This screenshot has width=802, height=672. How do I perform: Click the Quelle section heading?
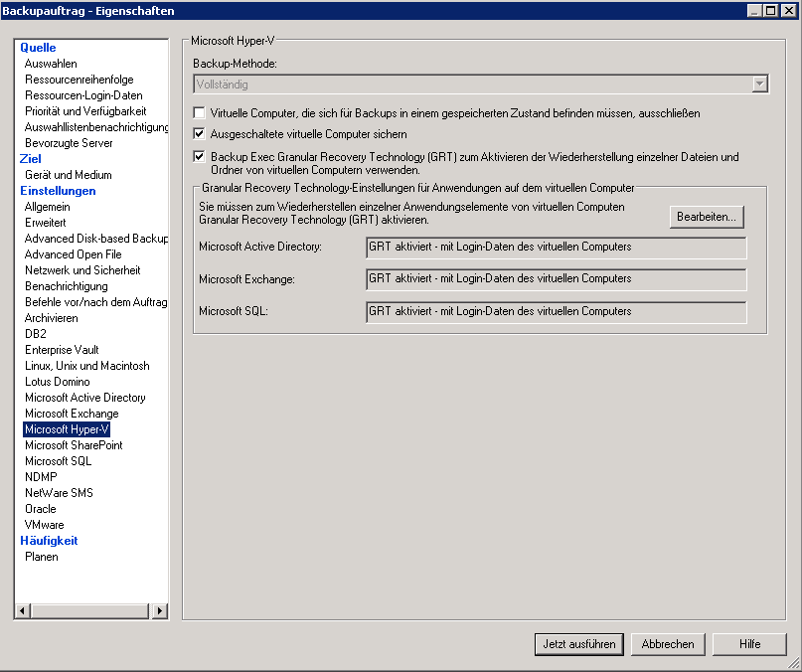click(38, 48)
